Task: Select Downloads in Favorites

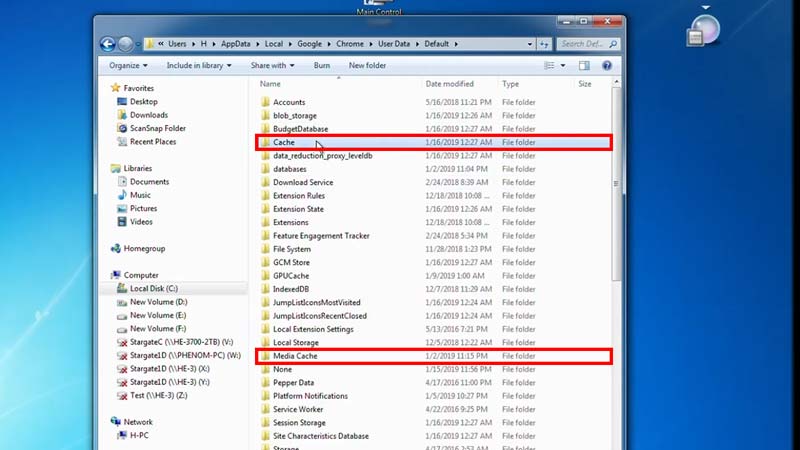Action: (148, 115)
